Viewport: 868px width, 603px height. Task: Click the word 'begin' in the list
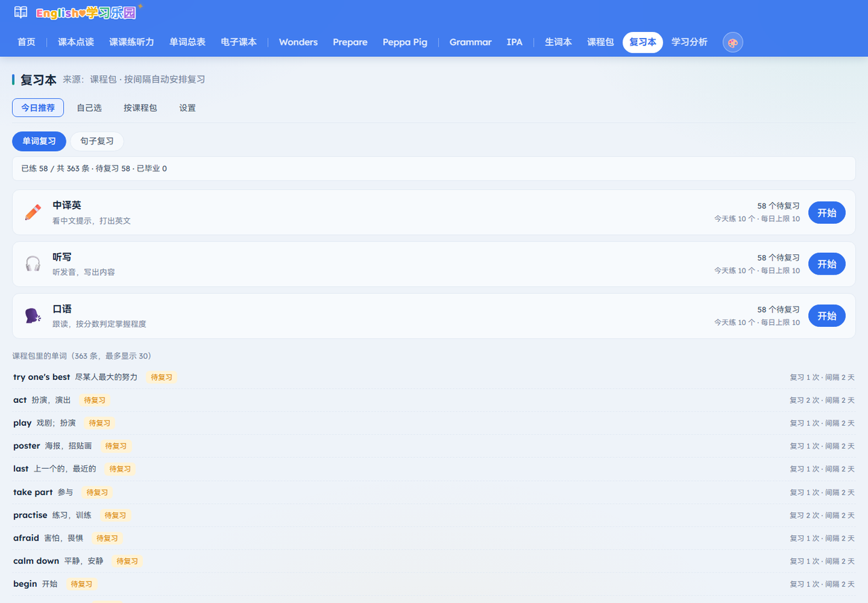pyautogui.click(x=24, y=584)
